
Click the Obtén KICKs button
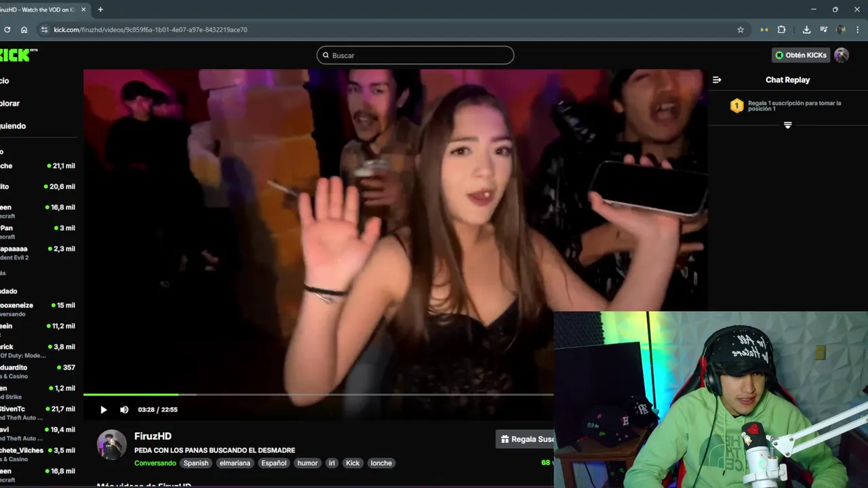801,55
